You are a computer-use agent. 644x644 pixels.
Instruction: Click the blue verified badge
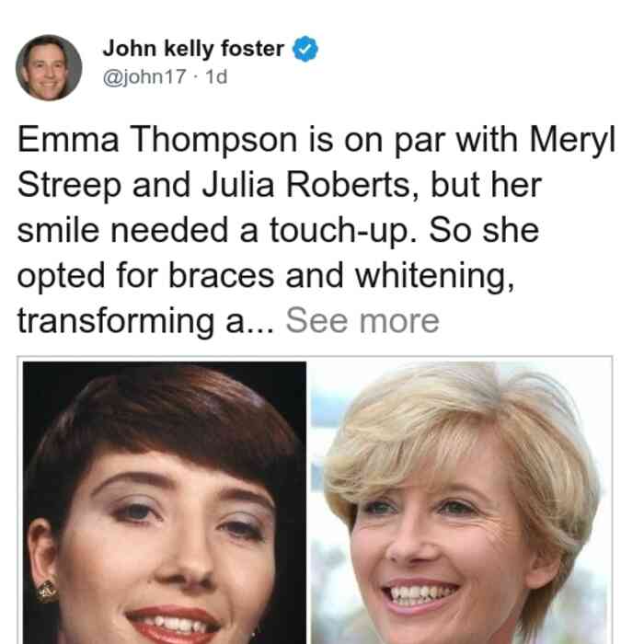[x=305, y=49]
